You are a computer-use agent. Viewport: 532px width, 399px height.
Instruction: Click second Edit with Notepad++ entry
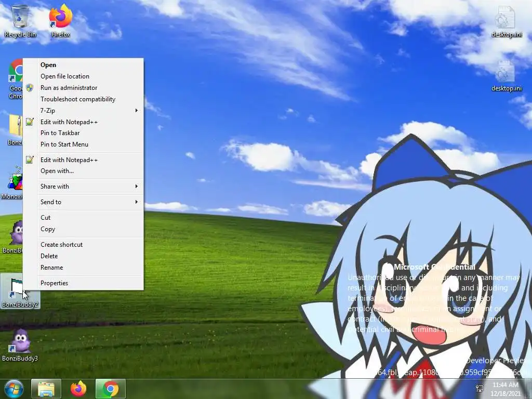click(83, 160)
